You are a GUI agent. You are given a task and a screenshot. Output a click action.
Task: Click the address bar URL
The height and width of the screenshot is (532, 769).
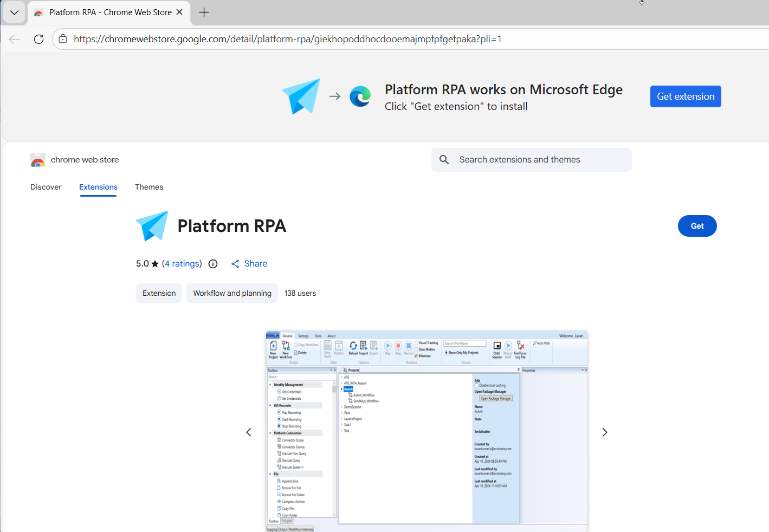288,39
